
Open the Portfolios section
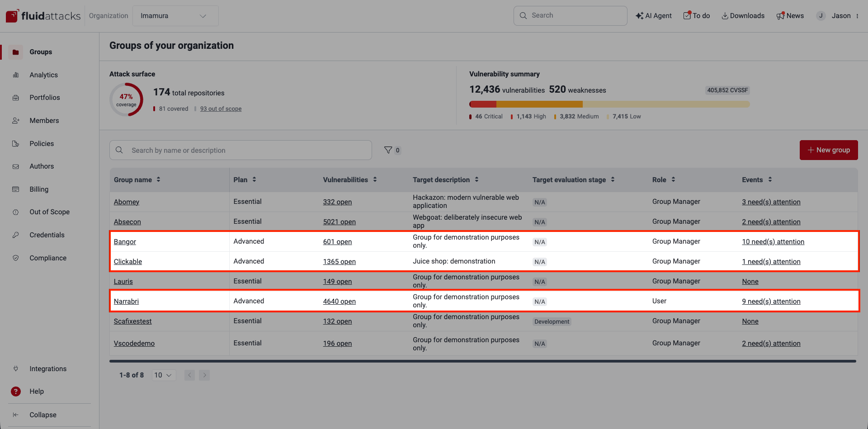click(x=45, y=97)
